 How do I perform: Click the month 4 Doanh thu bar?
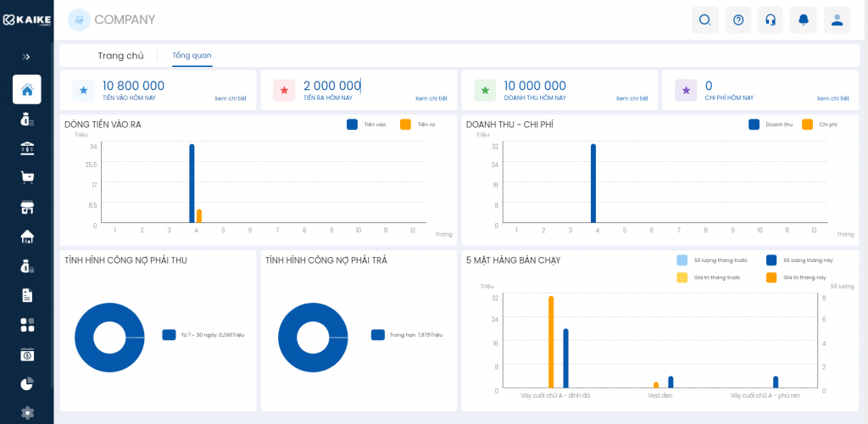593,183
